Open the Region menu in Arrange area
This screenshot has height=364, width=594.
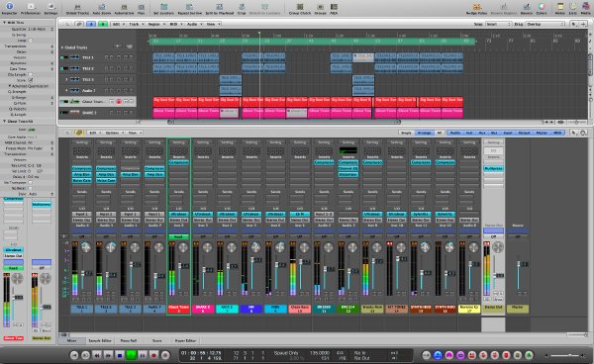pos(155,24)
